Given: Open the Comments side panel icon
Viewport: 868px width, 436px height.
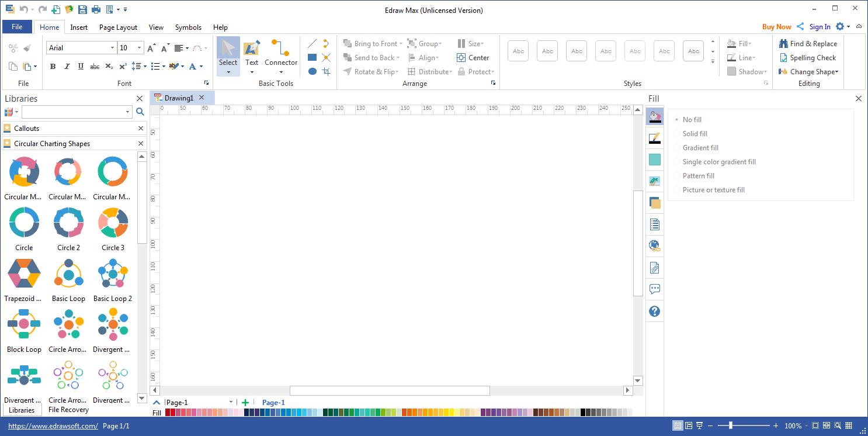Looking at the screenshot, I should point(655,289).
